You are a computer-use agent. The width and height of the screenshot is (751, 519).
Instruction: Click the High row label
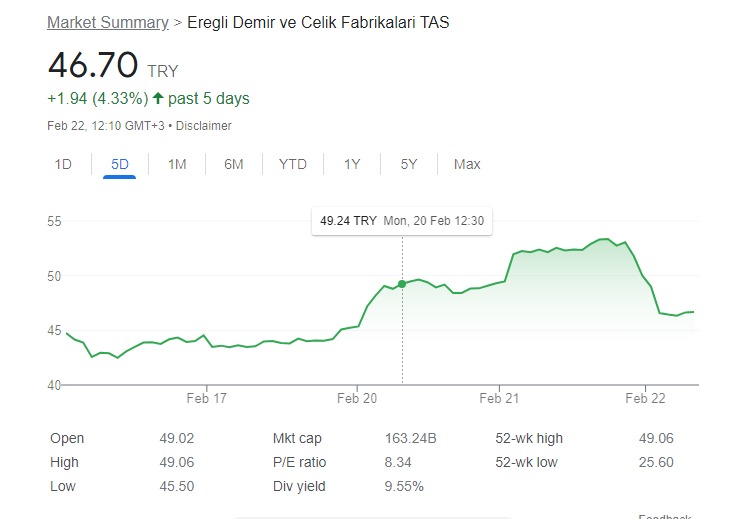(64, 462)
